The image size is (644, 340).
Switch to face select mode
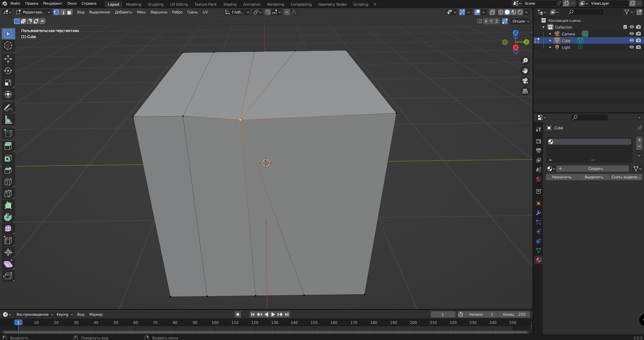point(69,12)
